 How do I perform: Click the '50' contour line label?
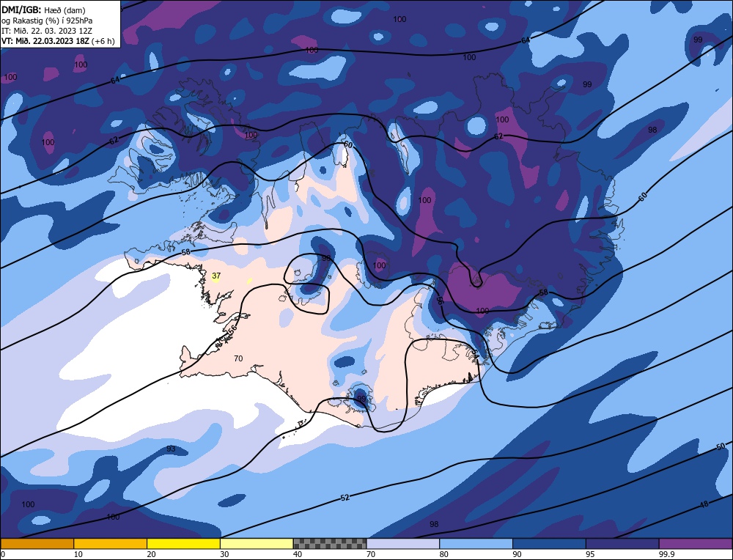click(721, 446)
